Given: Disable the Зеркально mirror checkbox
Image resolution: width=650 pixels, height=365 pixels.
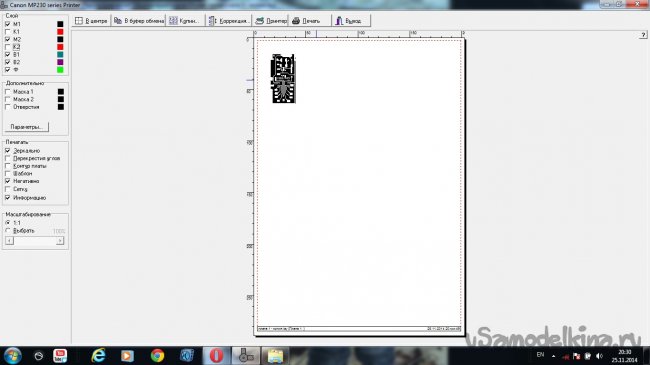Looking at the screenshot, I should [x=7, y=151].
